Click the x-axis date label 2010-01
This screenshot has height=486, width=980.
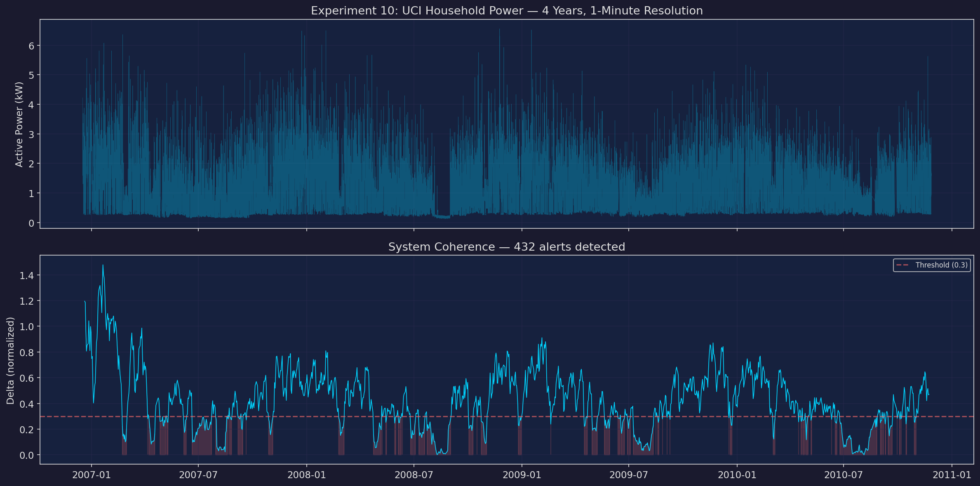click(x=737, y=475)
